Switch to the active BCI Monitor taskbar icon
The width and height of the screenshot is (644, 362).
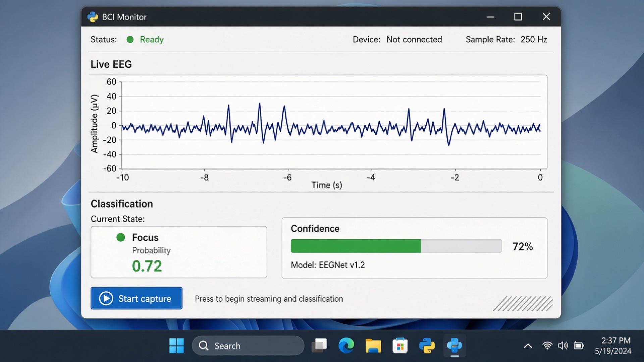[454, 346]
